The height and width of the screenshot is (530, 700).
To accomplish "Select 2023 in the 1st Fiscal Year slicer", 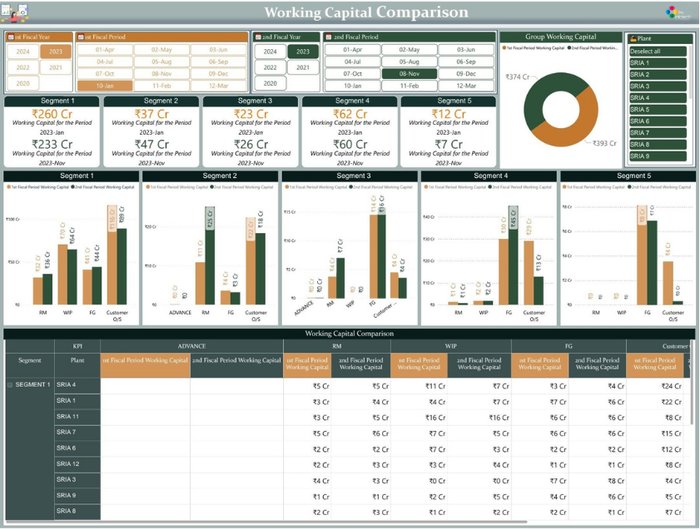I will coord(56,52).
